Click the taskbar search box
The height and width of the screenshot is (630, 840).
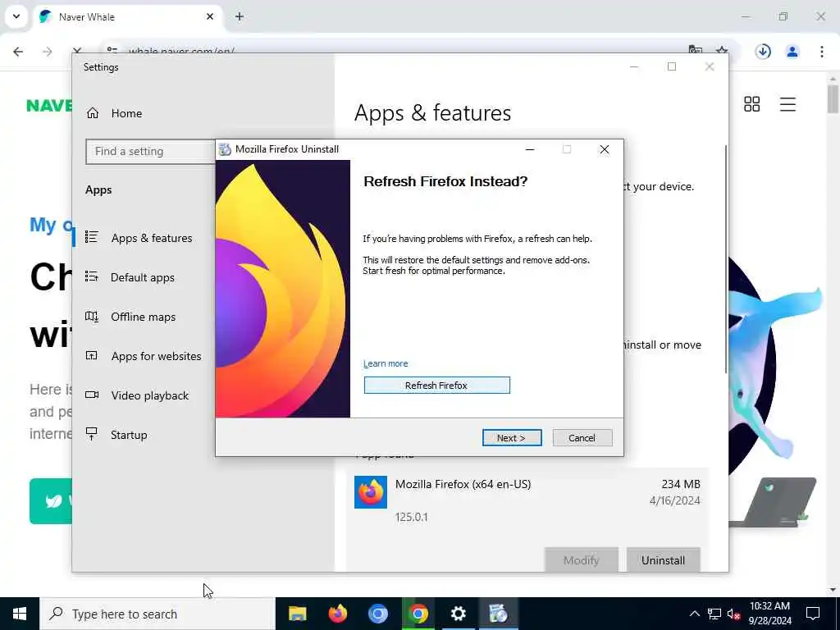157,614
